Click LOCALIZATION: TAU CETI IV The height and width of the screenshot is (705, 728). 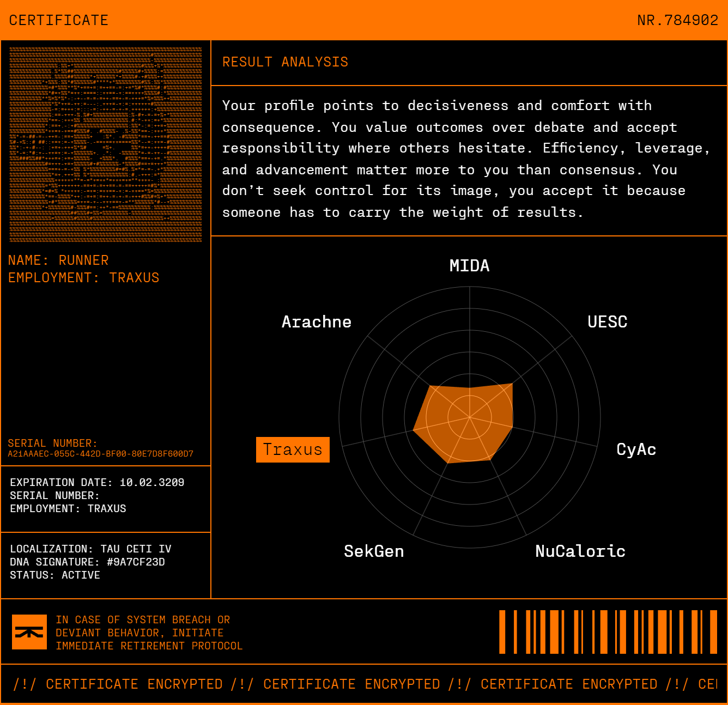pyautogui.click(x=90, y=549)
